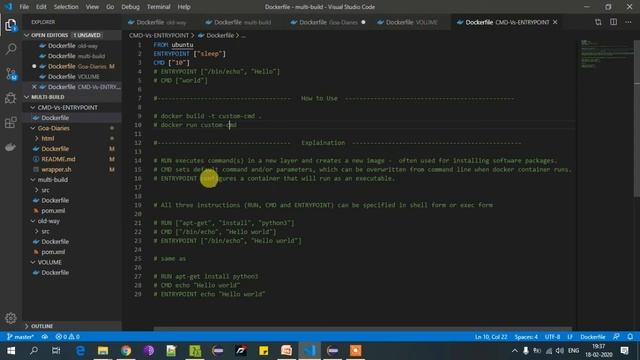Open Google Chrome from taskbar

click(x=126, y=351)
